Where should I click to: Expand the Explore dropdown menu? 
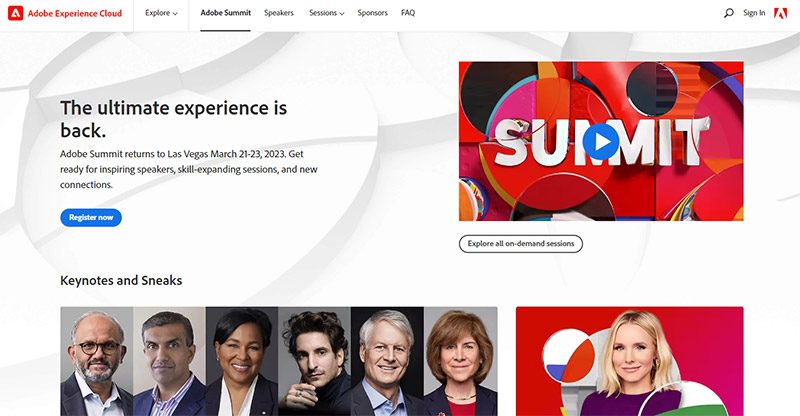pos(161,13)
